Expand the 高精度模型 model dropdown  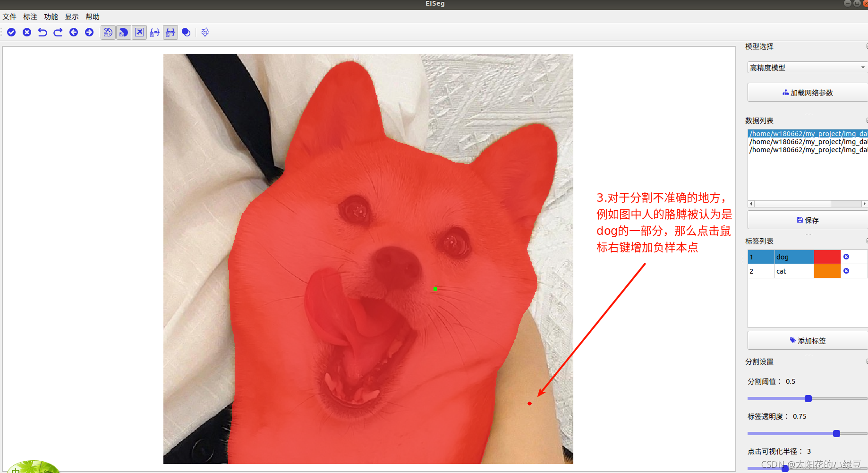tap(808, 68)
